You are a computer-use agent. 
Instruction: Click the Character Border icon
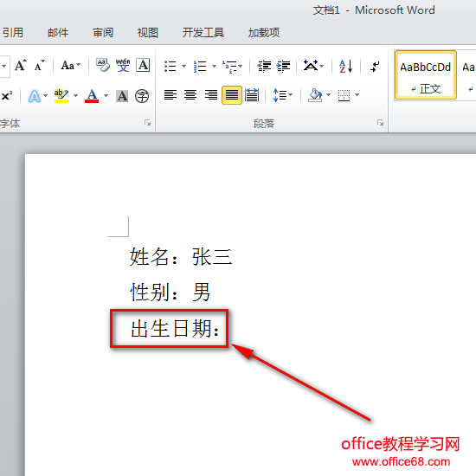(143, 65)
